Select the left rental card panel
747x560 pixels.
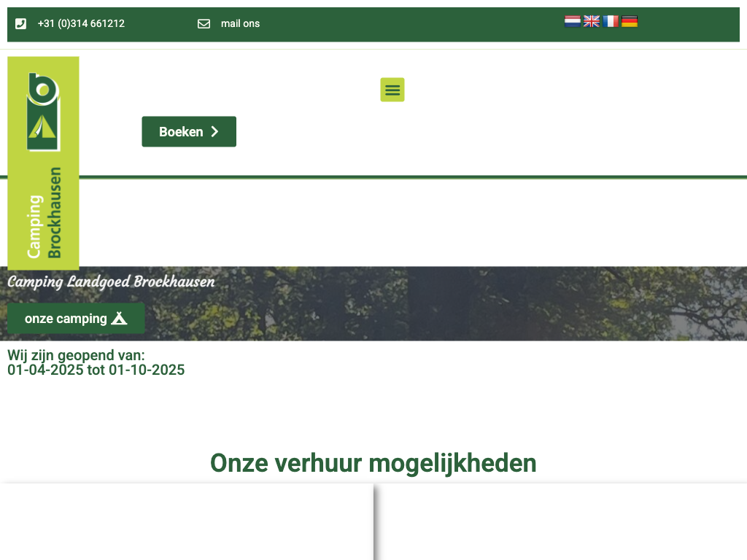pyautogui.click(x=186, y=521)
